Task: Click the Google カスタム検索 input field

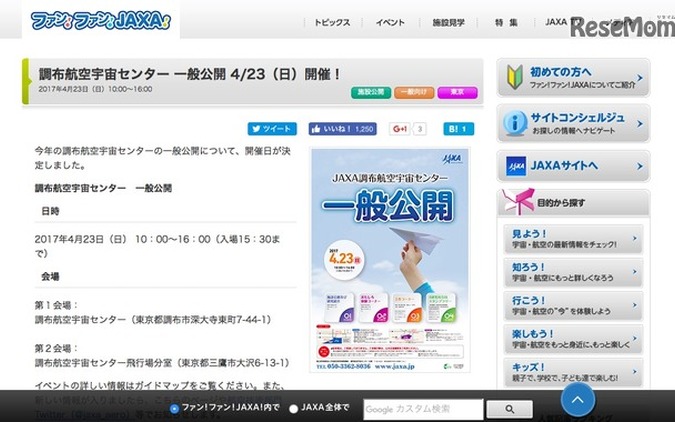Action: tap(424, 409)
